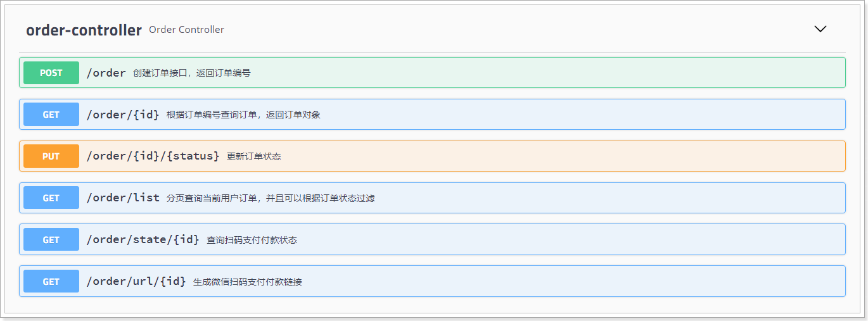Click the /order/list path text
Screen dimensions: 868x321
123,198
